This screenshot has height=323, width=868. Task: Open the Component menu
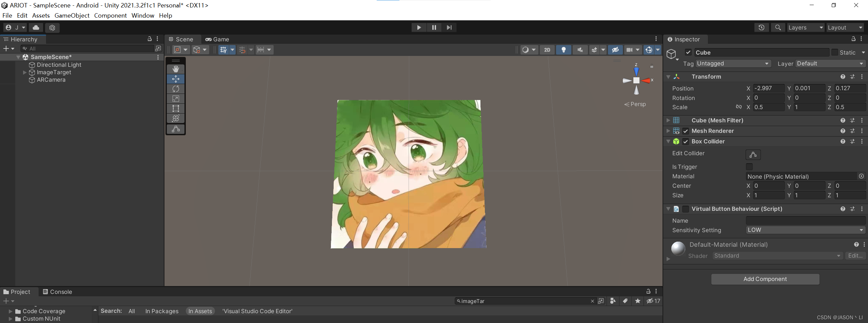pyautogui.click(x=110, y=15)
